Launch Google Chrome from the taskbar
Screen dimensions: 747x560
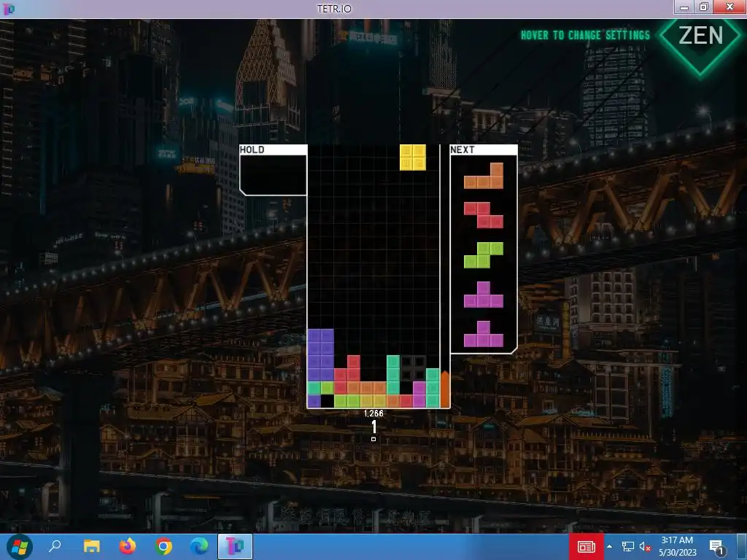pos(163,547)
